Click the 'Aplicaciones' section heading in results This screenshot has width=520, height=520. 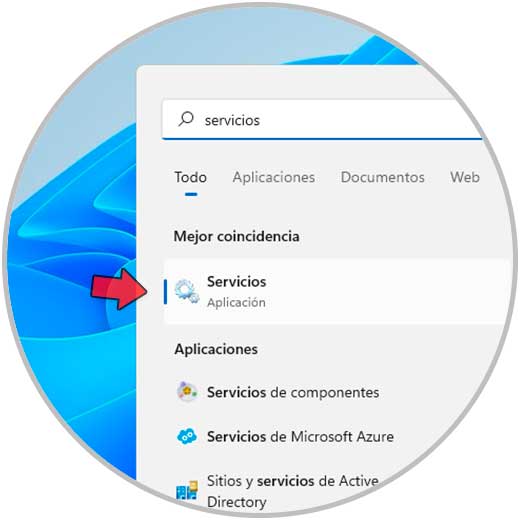[216, 349]
